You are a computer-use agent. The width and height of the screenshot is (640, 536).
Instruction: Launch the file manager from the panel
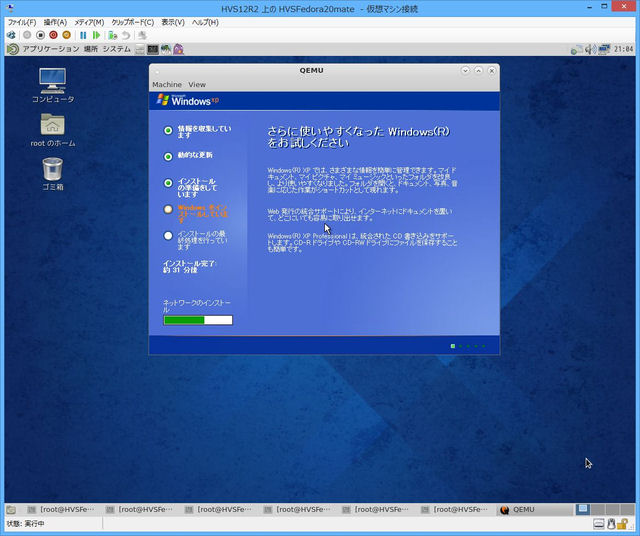(x=140, y=49)
